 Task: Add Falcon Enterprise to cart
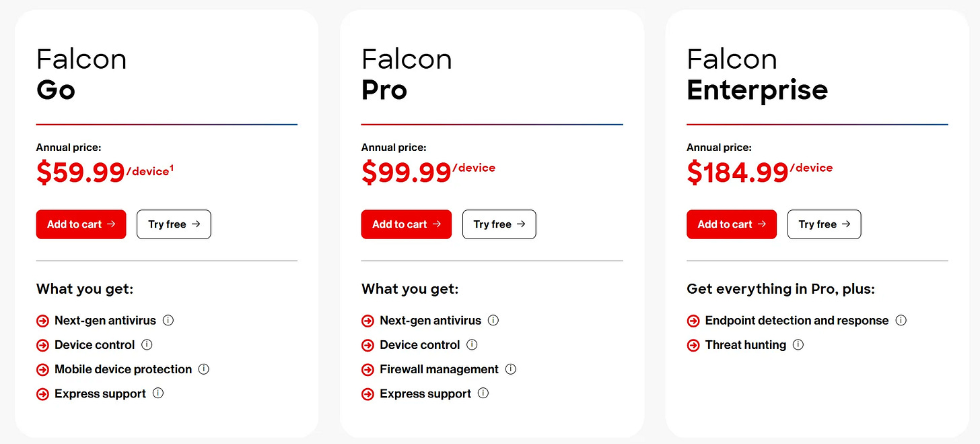tap(732, 224)
